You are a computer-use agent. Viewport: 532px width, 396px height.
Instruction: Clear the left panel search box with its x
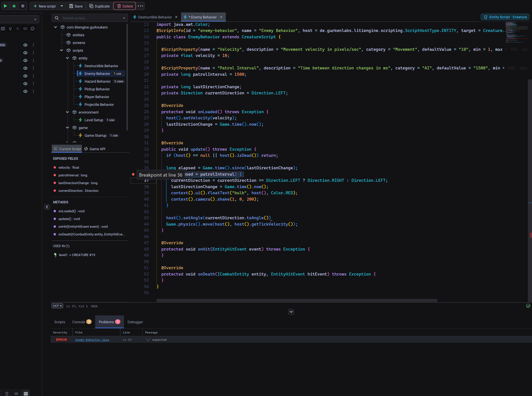(x=35, y=19)
